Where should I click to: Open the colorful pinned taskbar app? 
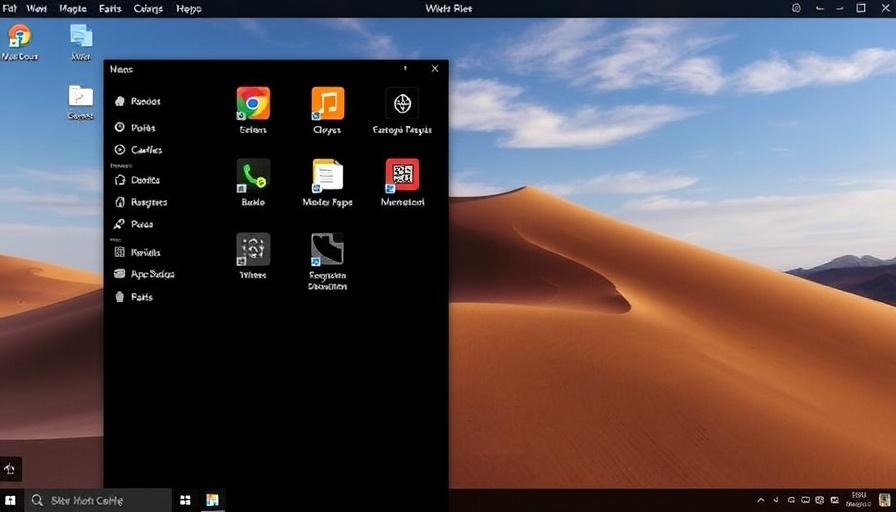coord(213,501)
